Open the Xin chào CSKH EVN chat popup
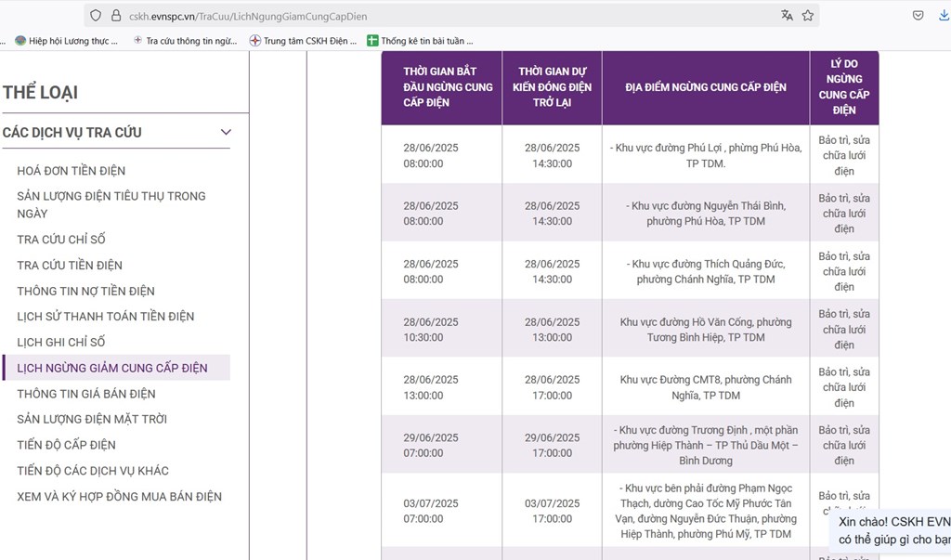 tap(892, 530)
